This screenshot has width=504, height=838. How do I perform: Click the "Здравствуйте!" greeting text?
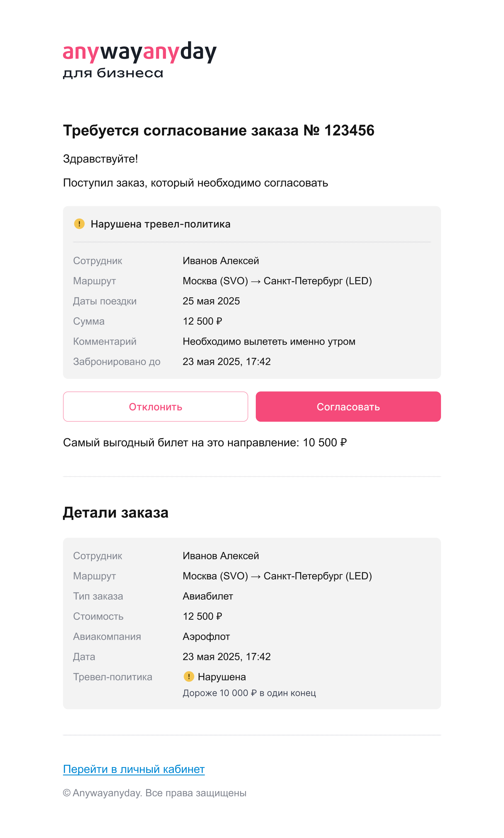pyautogui.click(x=100, y=159)
